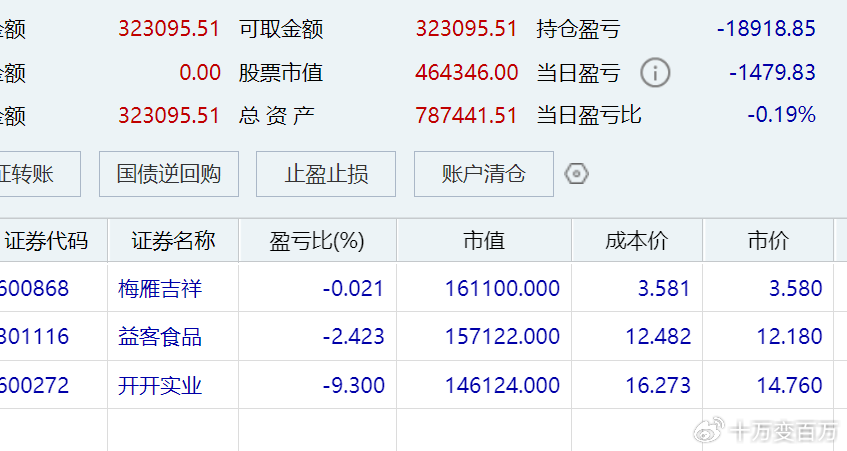Image resolution: width=847 pixels, height=451 pixels.
Task: Sort by 证券代码 column header
Action: click(x=46, y=241)
